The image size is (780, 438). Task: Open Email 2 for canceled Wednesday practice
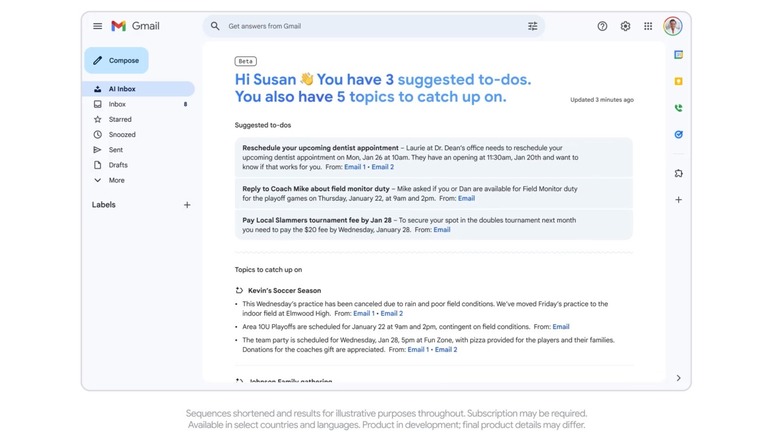(x=391, y=313)
